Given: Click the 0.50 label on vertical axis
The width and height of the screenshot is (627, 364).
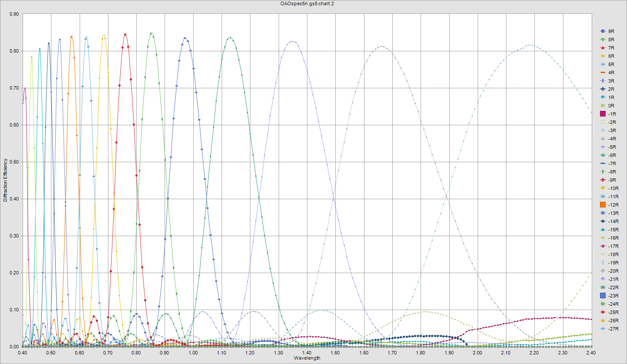Looking at the screenshot, I should point(14,162).
